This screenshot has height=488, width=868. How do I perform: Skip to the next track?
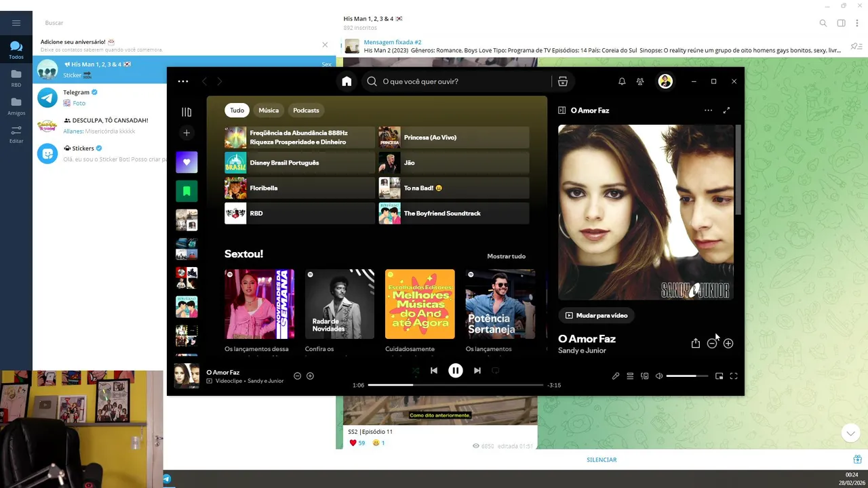pos(477,371)
